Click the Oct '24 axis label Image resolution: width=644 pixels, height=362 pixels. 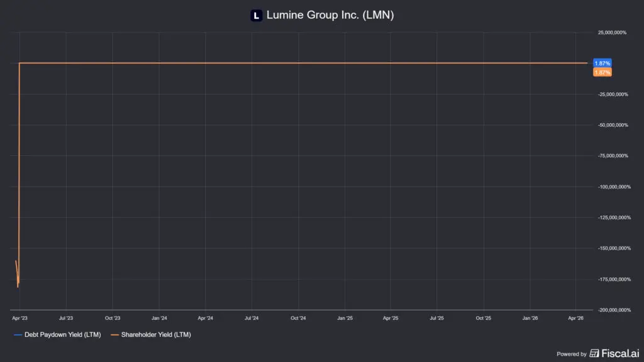[x=298, y=318]
